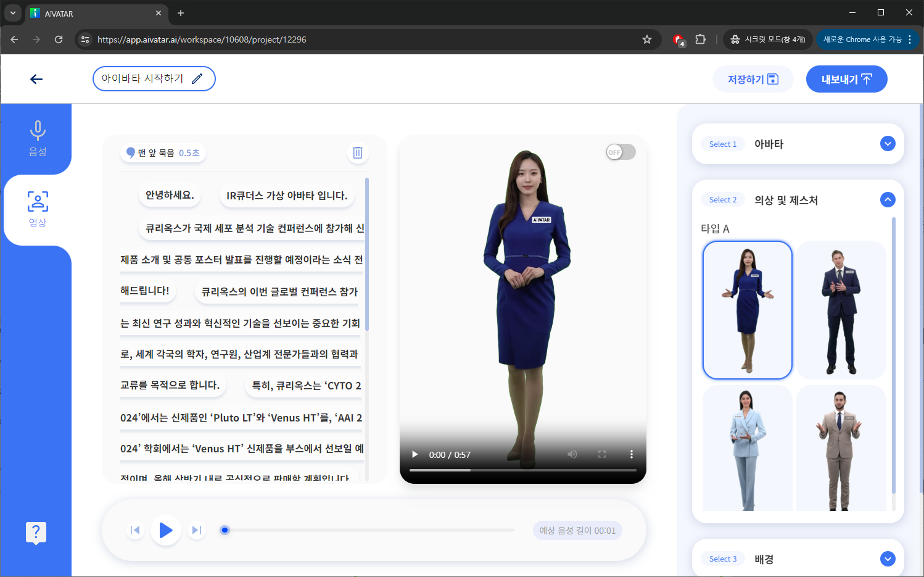Click the outfit list scrollbar

[x=894, y=355]
